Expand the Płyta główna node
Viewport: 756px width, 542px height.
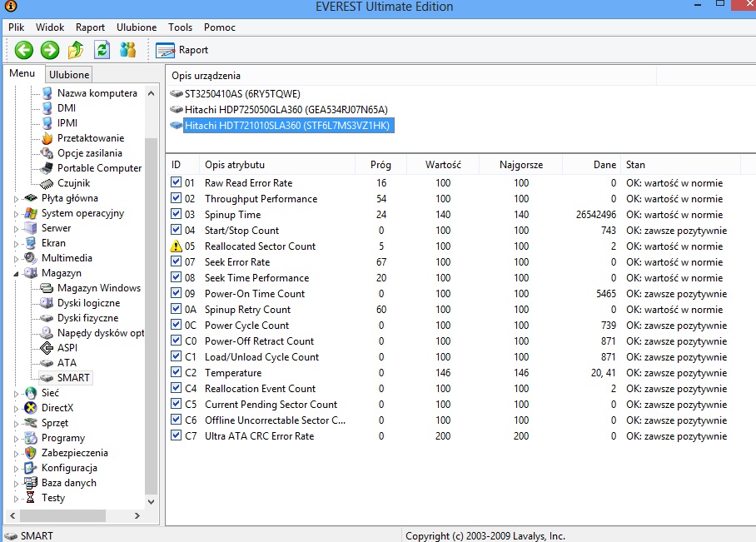[x=16, y=199]
